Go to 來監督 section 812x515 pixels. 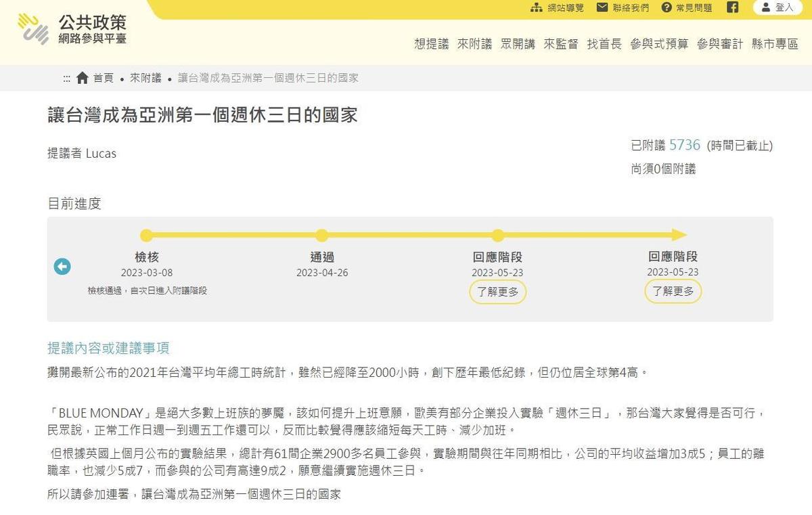pos(561,44)
